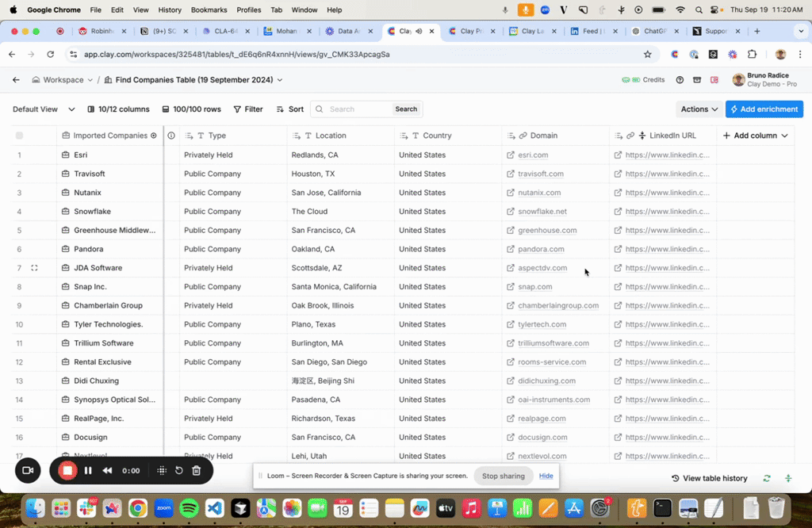Expand the Actions dropdown menu

(699, 109)
